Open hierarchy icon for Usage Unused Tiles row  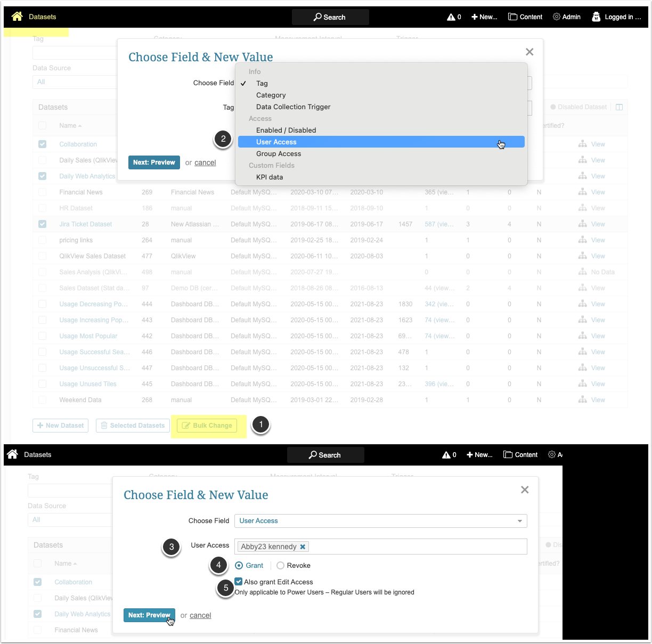tap(583, 384)
